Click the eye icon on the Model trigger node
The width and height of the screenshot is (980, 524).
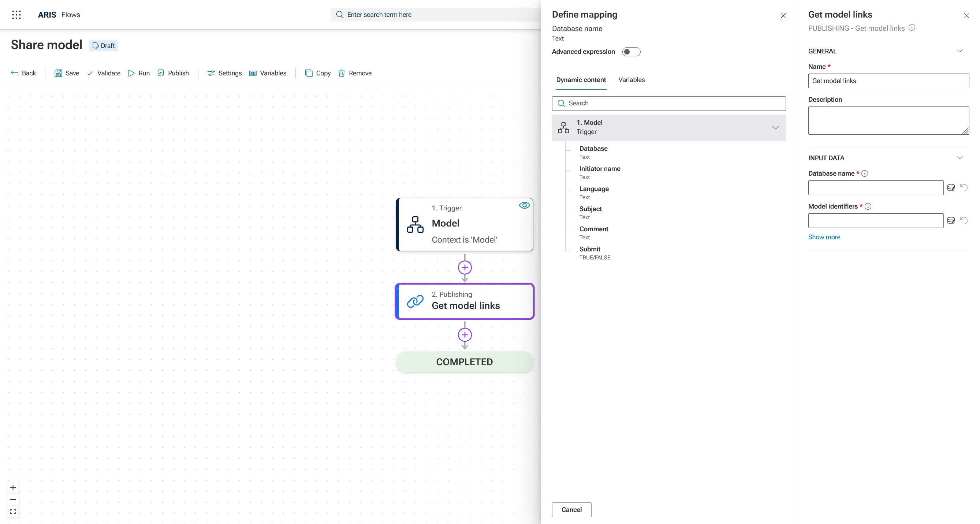tap(524, 205)
